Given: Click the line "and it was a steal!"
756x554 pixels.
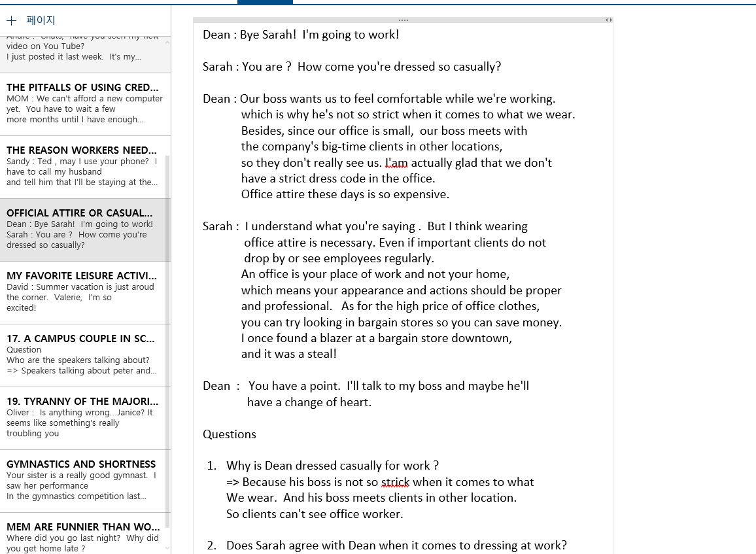Looking at the screenshot, I should 289,354.
